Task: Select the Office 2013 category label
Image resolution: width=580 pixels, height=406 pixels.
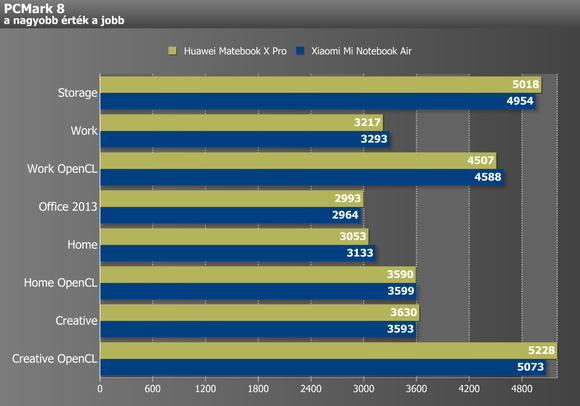Action: (x=68, y=207)
